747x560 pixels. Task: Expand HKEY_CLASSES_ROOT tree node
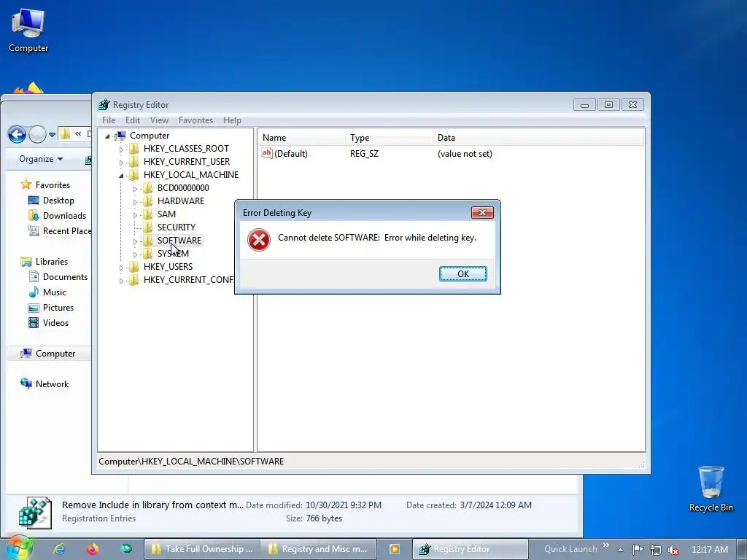(x=121, y=149)
